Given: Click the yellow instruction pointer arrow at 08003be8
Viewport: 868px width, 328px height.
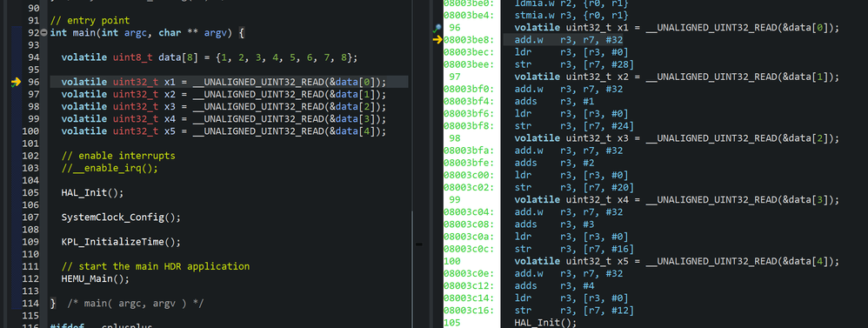Looking at the screenshot, I should coord(437,40).
